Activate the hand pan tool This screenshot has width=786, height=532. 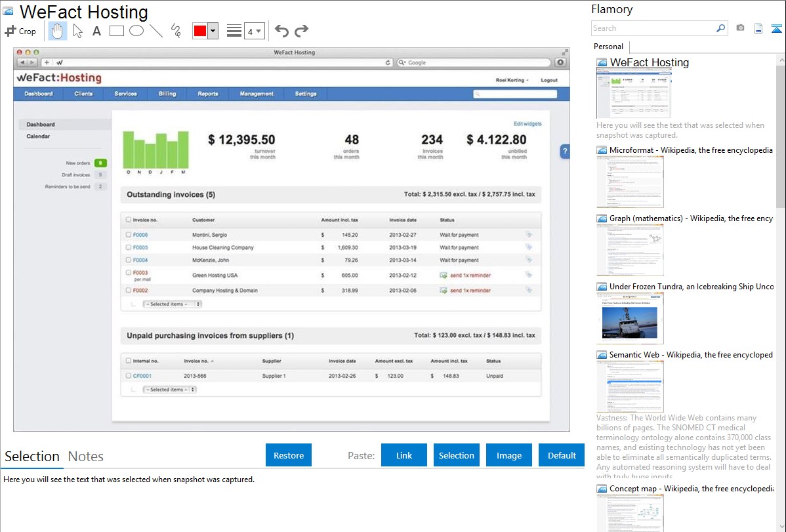click(x=57, y=31)
